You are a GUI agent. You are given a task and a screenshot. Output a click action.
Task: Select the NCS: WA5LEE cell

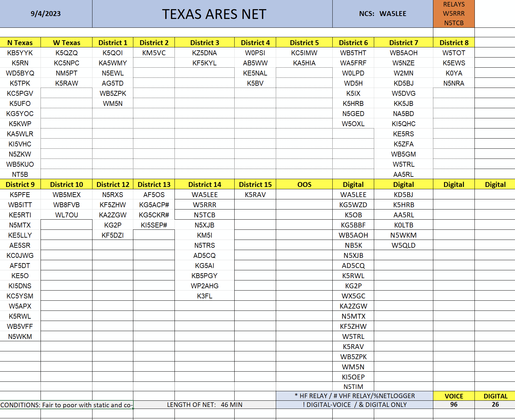point(383,14)
